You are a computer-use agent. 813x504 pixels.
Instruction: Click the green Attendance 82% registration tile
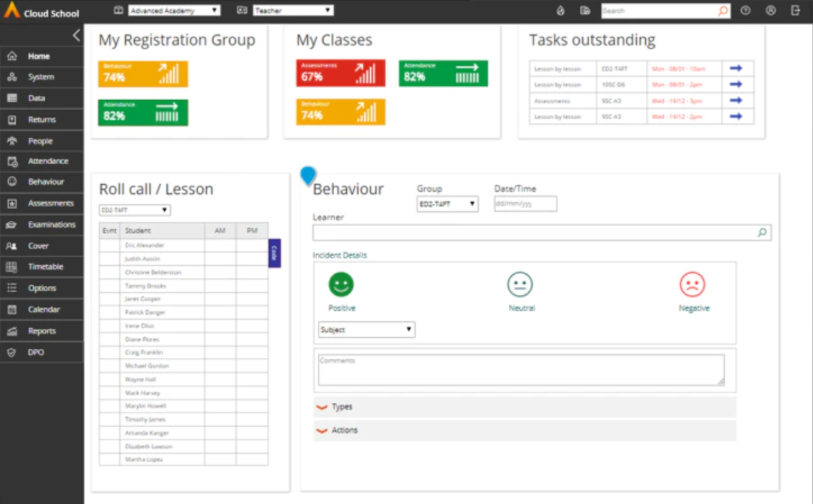point(142,112)
